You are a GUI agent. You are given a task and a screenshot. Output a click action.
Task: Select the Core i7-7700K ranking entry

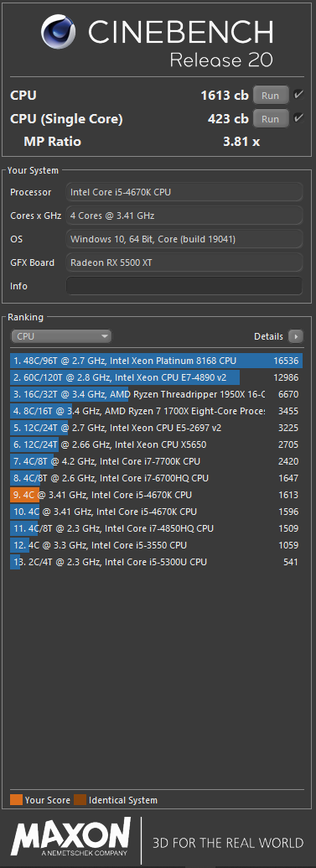pos(156,461)
